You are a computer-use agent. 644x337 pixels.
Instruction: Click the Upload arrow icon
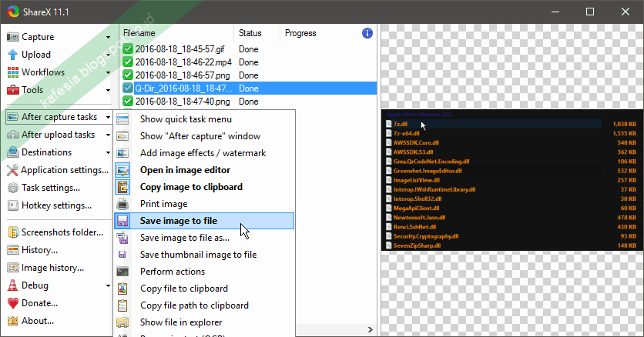click(x=13, y=55)
